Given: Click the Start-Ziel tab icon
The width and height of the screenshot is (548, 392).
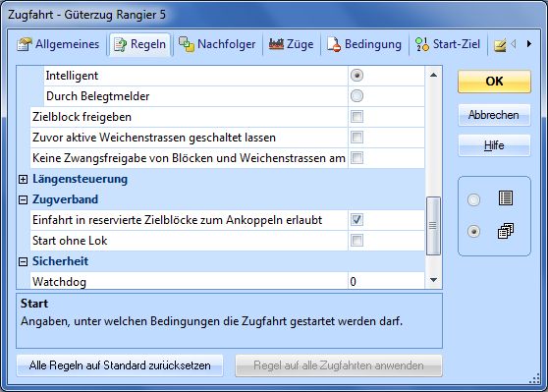Looking at the screenshot, I should (422, 44).
